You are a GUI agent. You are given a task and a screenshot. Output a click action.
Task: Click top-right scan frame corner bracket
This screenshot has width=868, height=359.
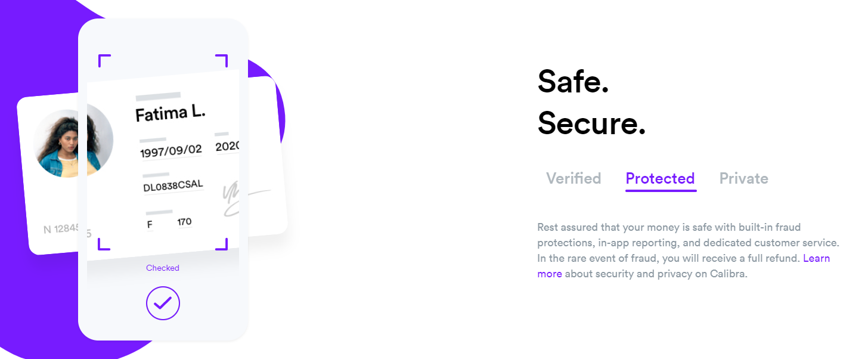tap(222, 60)
